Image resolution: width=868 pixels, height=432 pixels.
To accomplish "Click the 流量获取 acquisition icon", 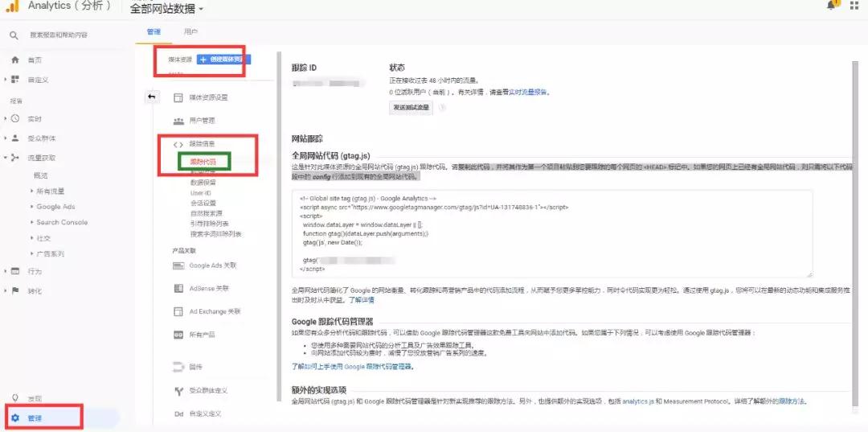I will (x=15, y=158).
